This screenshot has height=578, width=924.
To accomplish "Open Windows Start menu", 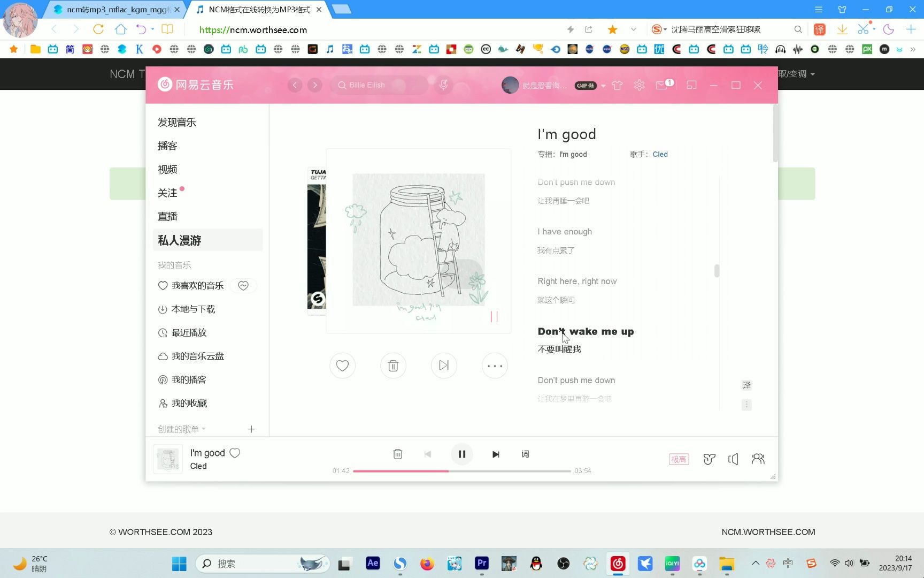I will [x=179, y=564].
